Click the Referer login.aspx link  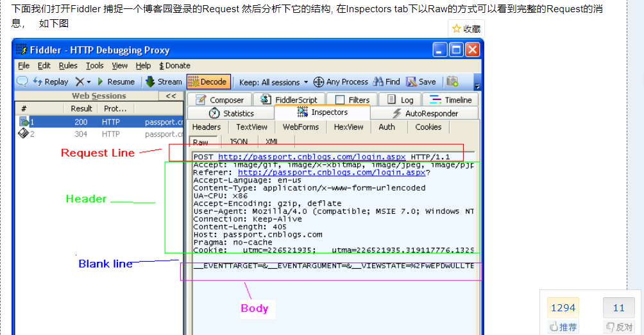(332, 173)
